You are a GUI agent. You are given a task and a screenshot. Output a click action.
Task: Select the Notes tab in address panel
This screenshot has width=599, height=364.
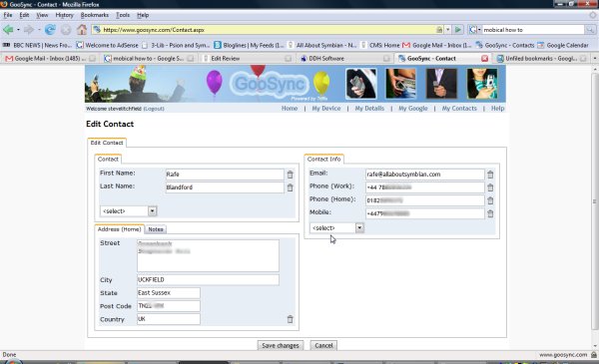click(x=156, y=229)
